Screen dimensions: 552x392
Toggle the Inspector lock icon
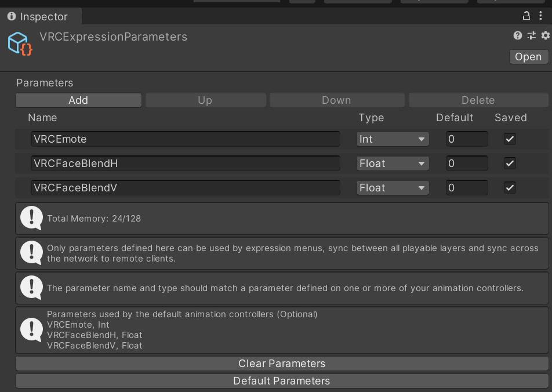click(526, 16)
